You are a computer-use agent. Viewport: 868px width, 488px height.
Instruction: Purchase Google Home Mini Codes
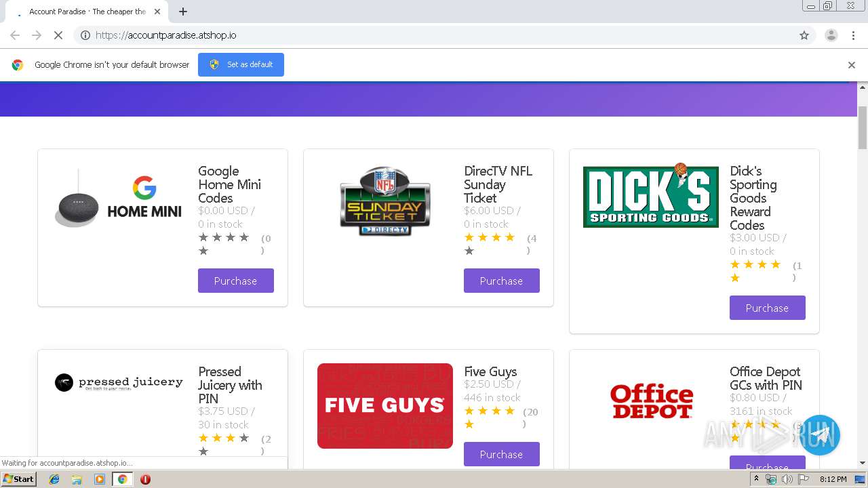click(236, 281)
